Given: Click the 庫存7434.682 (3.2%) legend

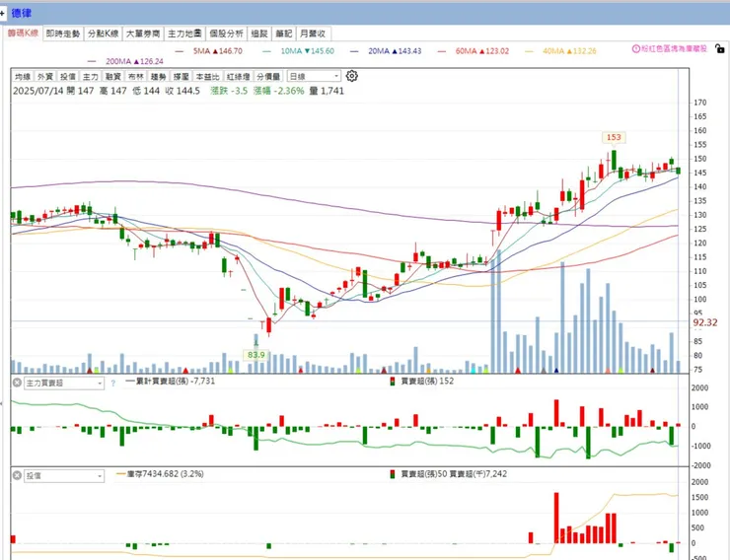Looking at the screenshot, I should (x=160, y=474).
